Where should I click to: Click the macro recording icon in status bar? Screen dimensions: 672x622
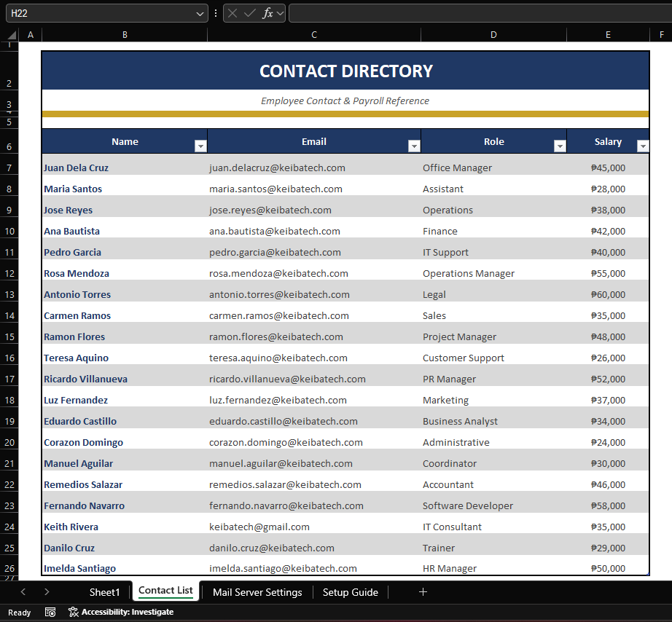tap(50, 612)
